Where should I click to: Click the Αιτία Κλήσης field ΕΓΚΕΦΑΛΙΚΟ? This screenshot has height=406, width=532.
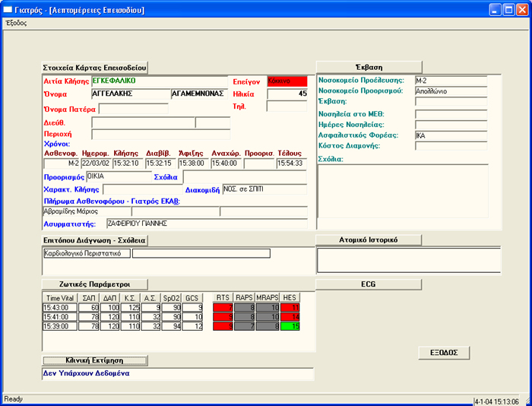[160, 81]
